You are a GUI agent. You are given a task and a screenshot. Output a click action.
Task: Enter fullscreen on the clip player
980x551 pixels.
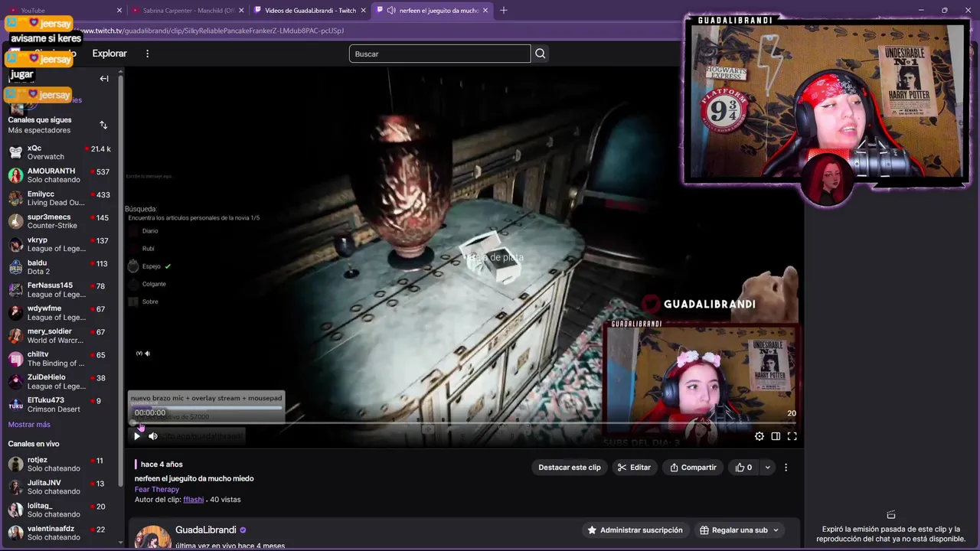[x=792, y=436]
